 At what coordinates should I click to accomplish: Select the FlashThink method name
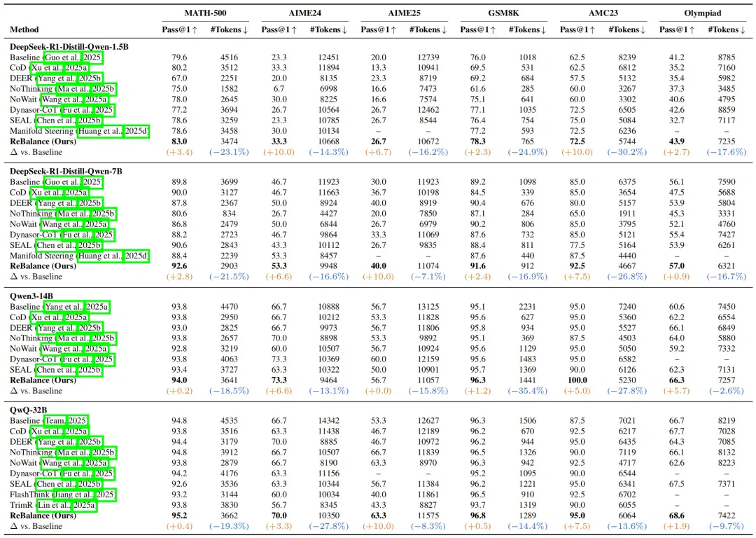pyautogui.click(x=30, y=495)
